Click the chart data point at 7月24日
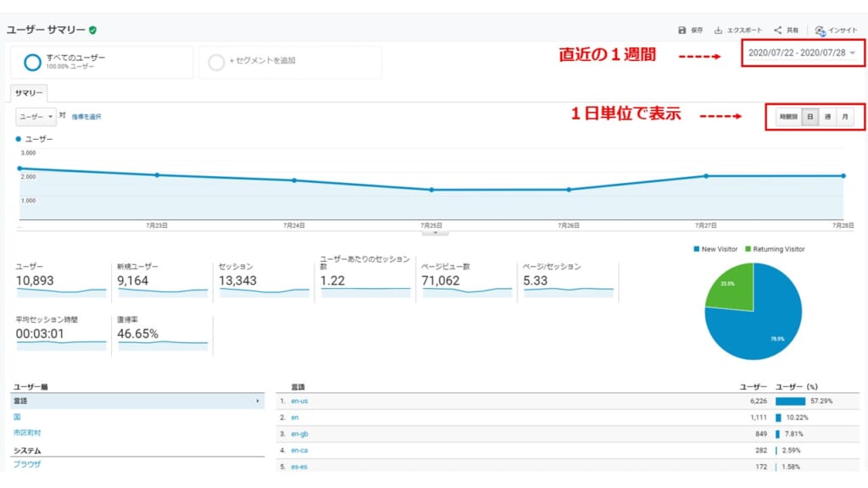This screenshot has height=488, width=868. tap(294, 180)
